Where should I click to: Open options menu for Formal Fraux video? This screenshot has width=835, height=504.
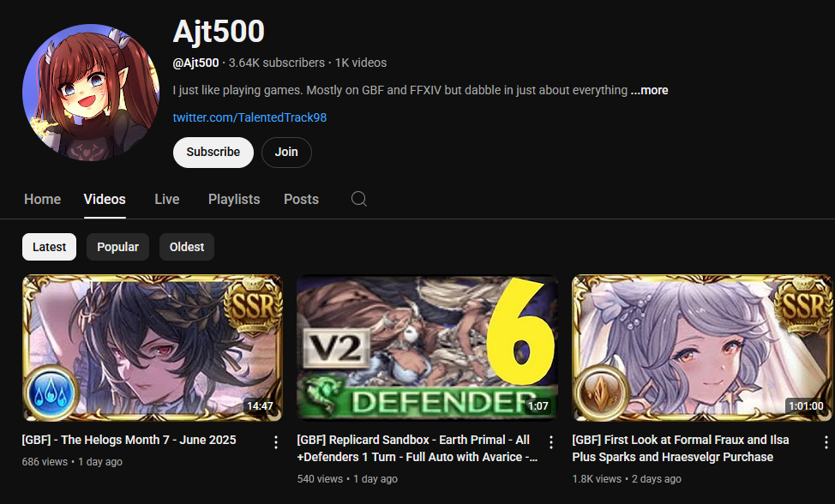pos(826,442)
